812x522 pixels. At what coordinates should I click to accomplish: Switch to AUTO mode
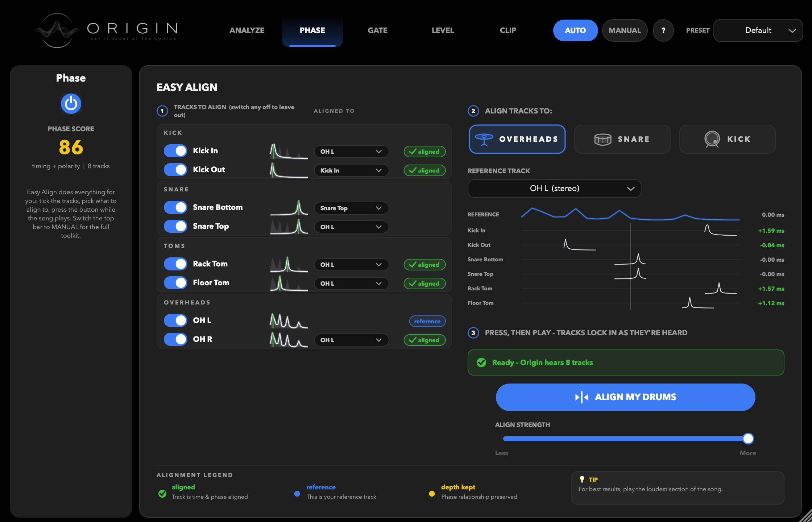coord(575,30)
